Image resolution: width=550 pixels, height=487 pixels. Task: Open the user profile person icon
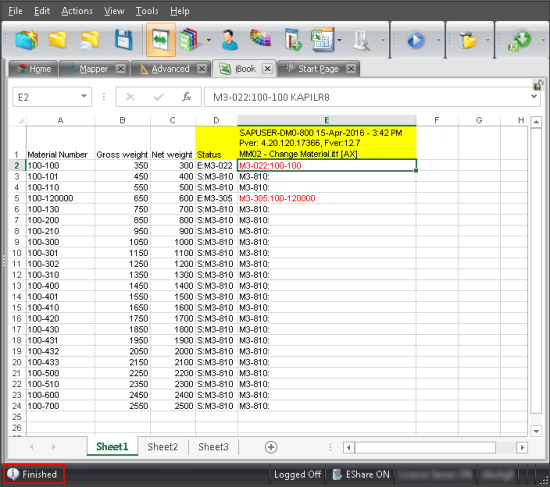[x=230, y=40]
